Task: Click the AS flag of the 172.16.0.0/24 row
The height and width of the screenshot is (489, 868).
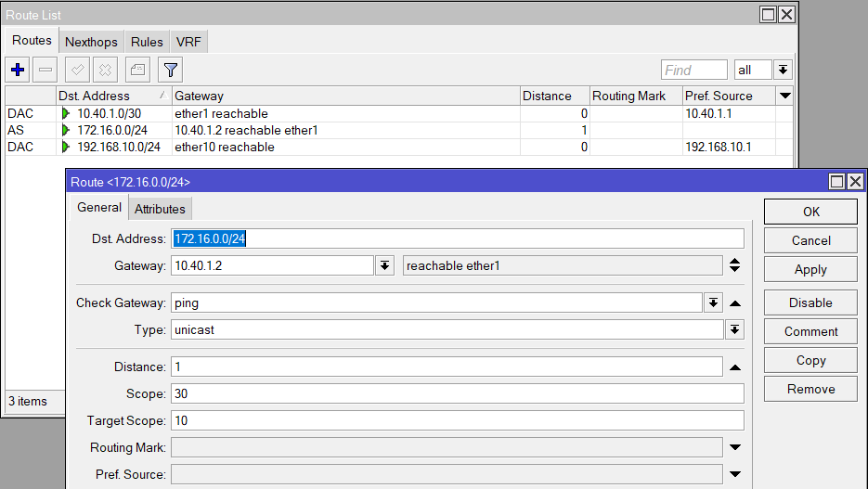Action: pyautogui.click(x=16, y=130)
